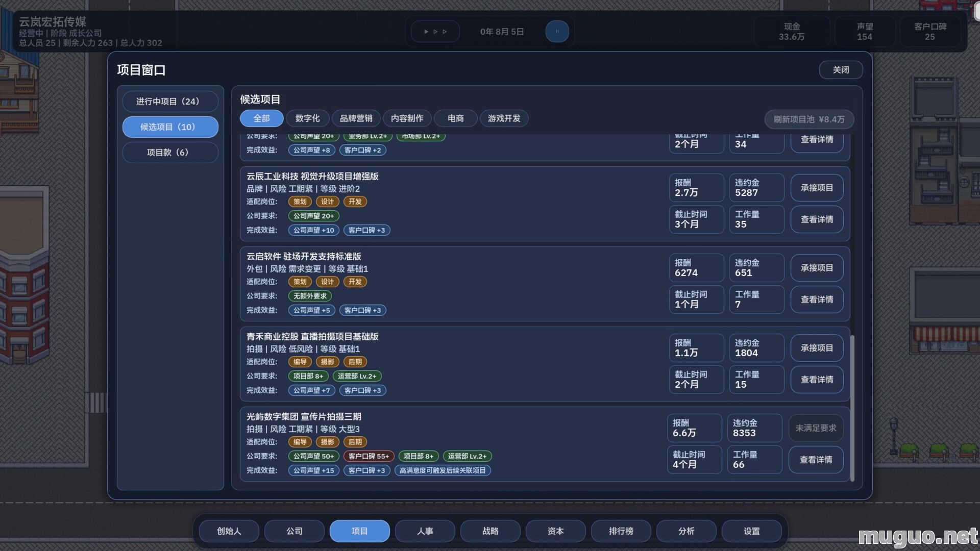Filter candidates by 内容制作
The width and height of the screenshot is (980, 551).
[407, 118]
